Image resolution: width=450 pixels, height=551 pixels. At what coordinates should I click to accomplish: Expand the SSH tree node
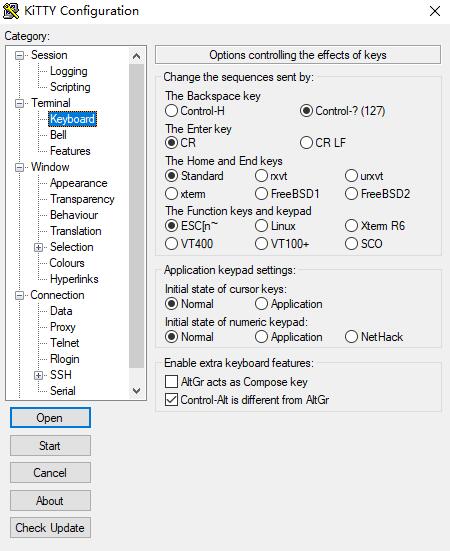point(38,375)
